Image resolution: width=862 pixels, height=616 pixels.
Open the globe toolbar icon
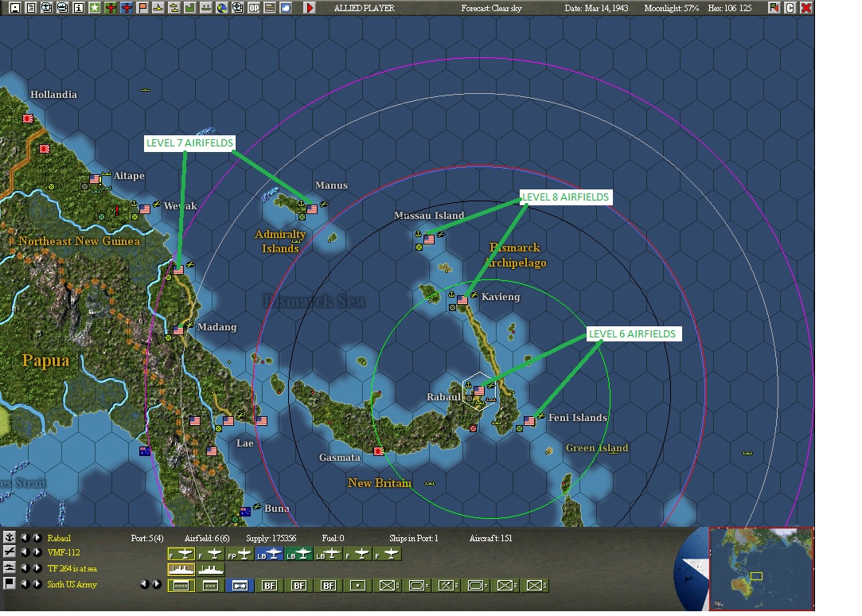click(221, 8)
